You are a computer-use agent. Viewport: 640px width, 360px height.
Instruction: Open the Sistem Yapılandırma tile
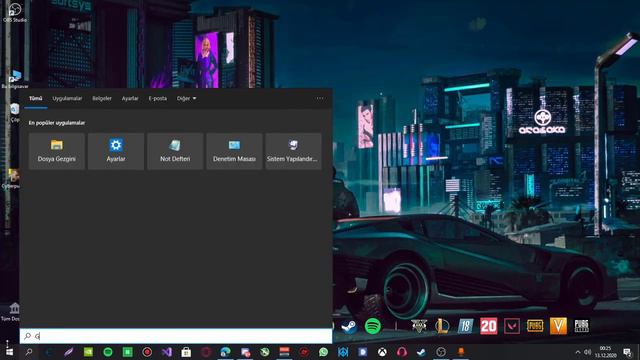293,151
